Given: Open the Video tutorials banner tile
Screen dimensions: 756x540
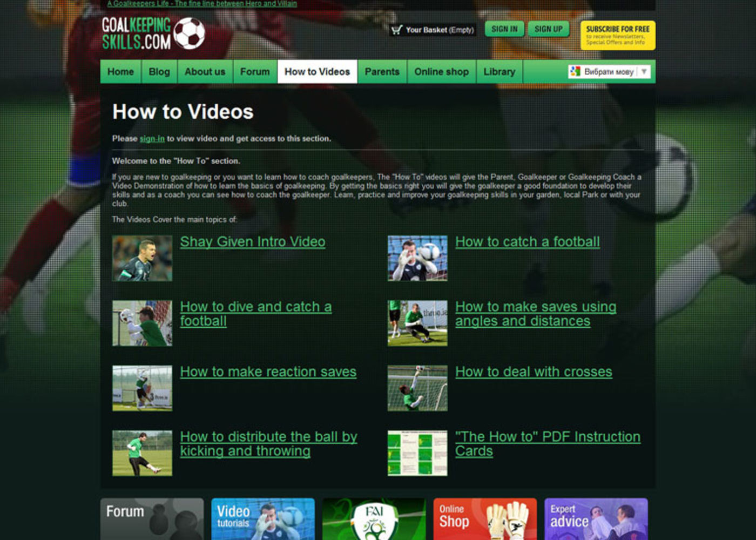Looking at the screenshot, I should tap(263, 518).
